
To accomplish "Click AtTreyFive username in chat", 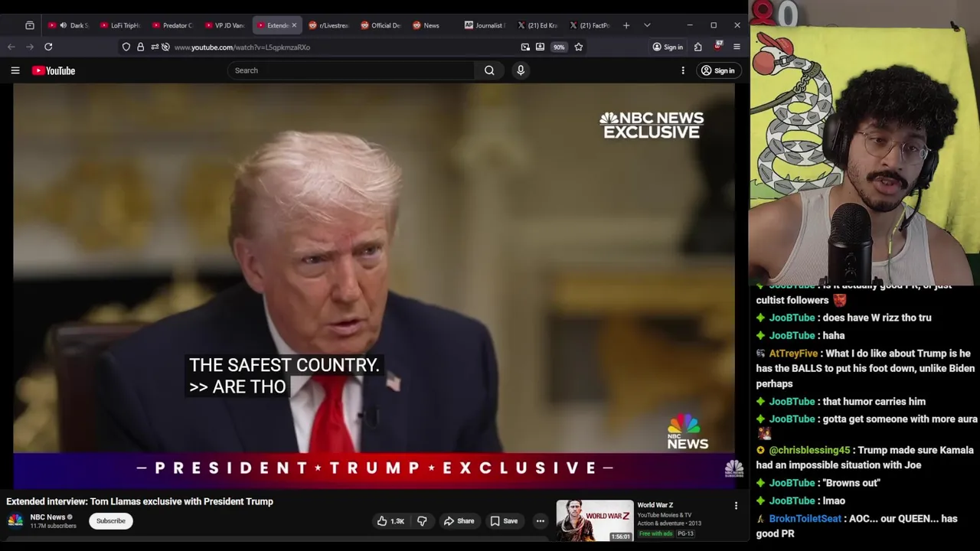I will point(793,354).
